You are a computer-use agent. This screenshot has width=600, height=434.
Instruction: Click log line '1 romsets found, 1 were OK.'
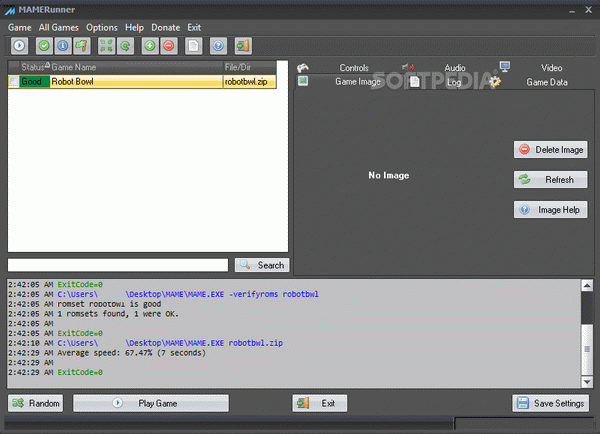[x=118, y=314]
